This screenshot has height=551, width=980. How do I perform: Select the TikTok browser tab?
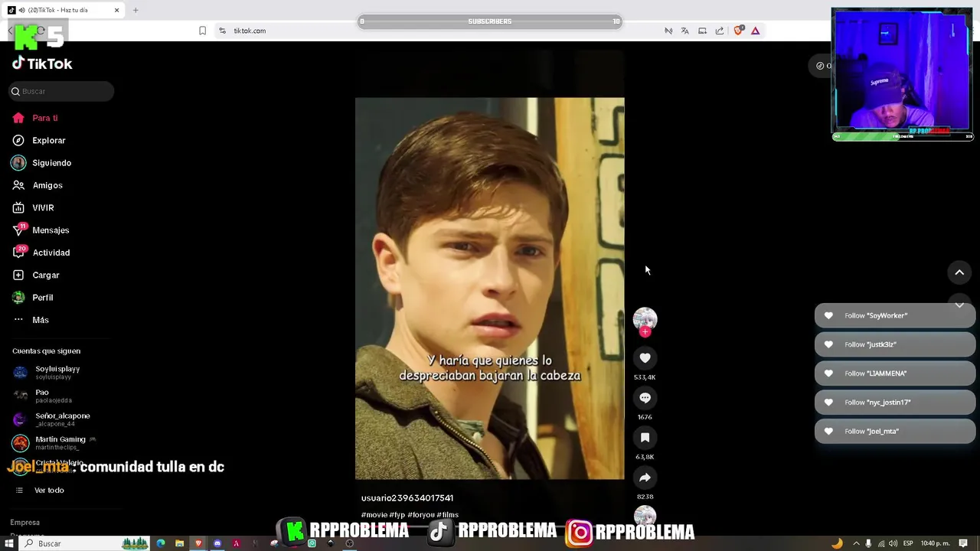[64, 10]
